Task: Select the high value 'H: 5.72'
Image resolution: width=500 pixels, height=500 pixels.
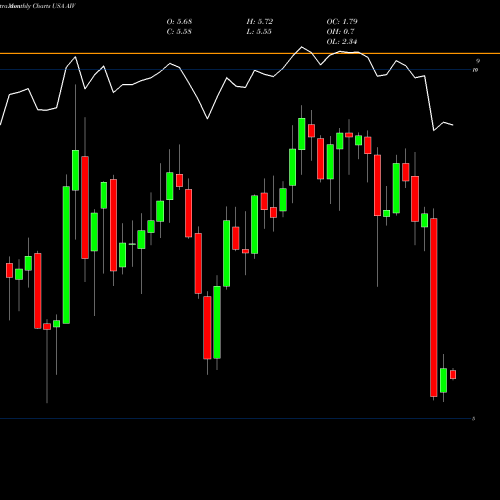Action: coord(260,22)
